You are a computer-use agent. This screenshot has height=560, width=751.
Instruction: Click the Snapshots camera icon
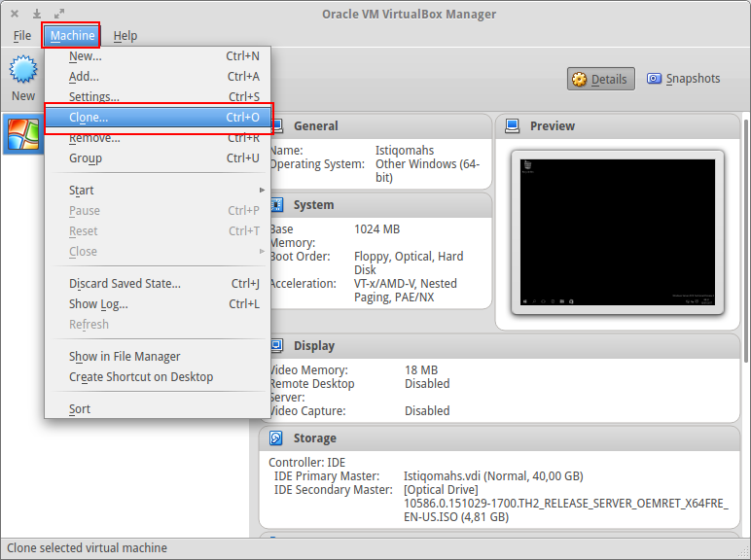point(654,79)
